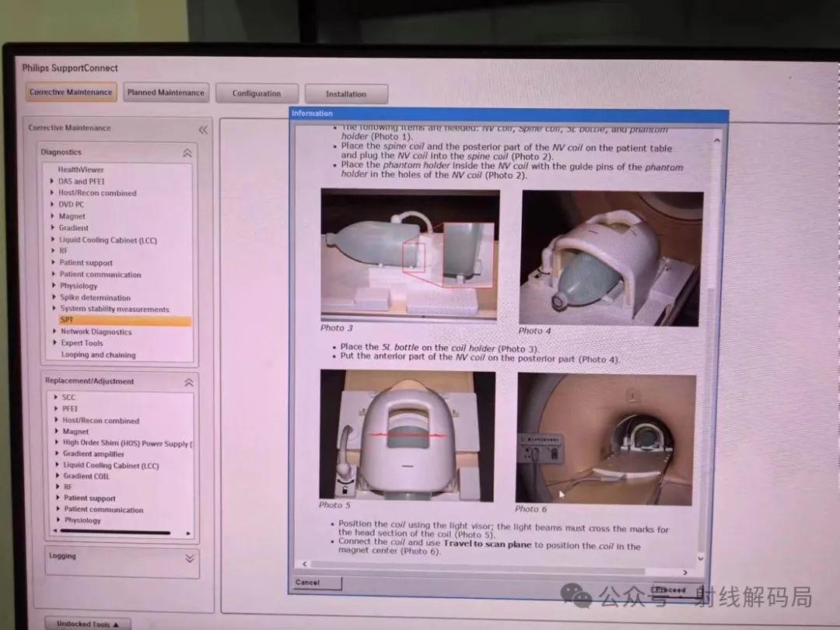
Task: Select SCC in Replacement/Adjustment
Action: coord(68,397)
